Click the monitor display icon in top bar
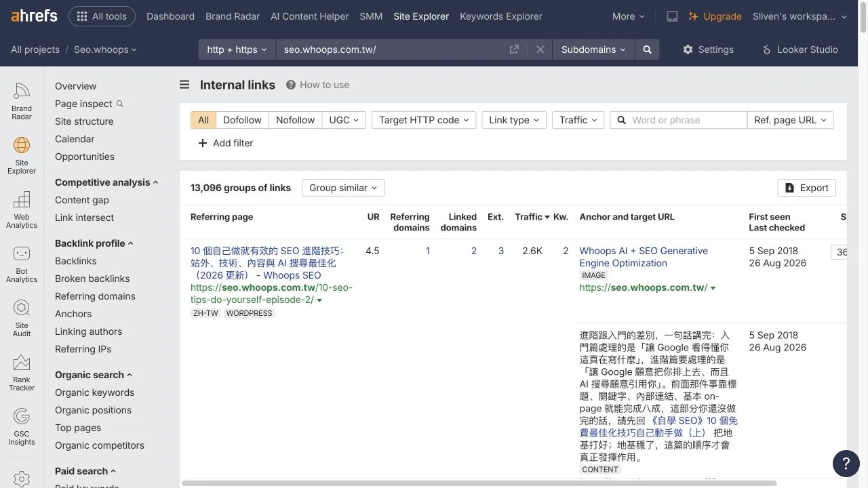Viewport: 868px width, 488px height. click(672, 16)
